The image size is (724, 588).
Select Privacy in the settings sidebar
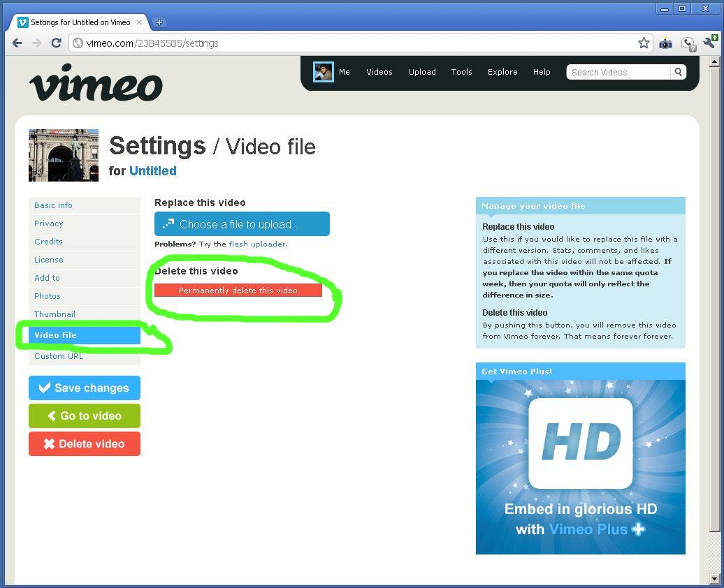click(49, 223)
